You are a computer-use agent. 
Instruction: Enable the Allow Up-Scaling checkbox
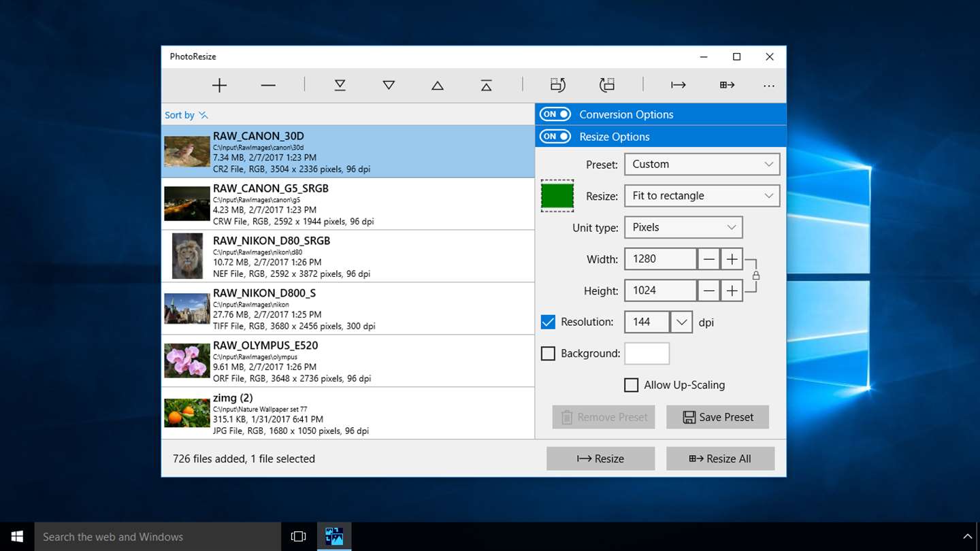(x=632, y=385)
